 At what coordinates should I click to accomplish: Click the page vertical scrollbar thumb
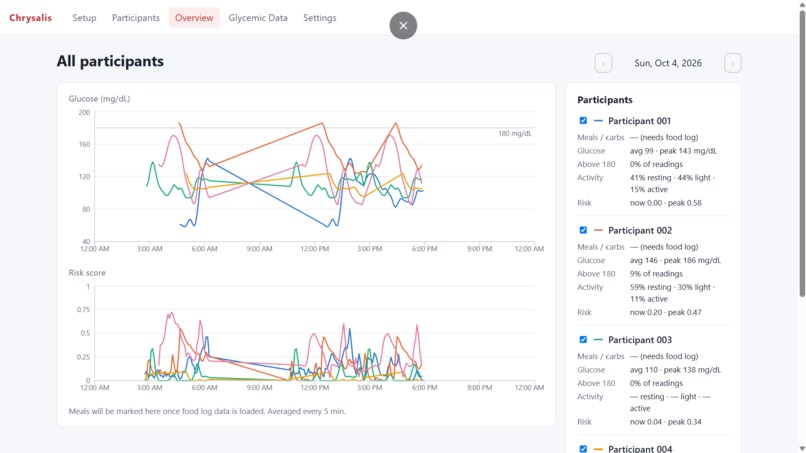(x=802, y=153)
